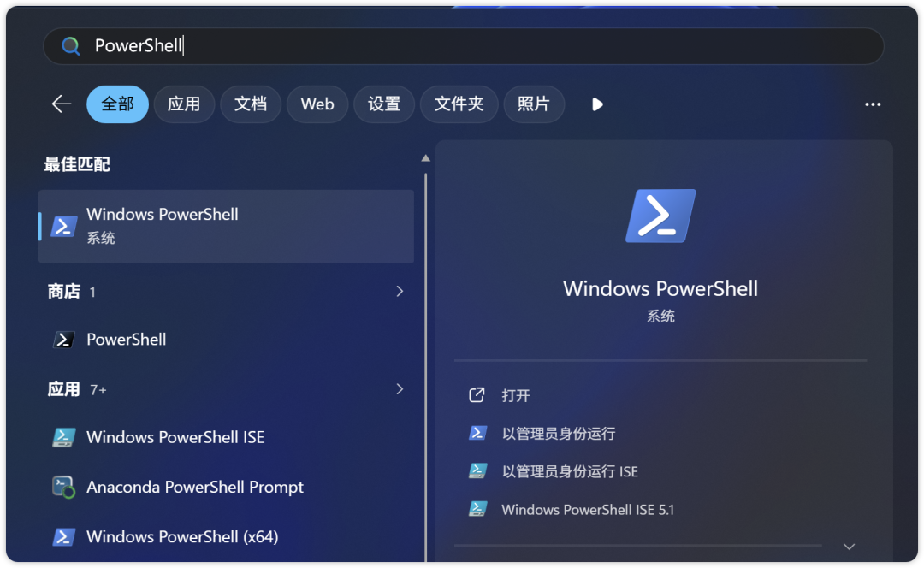The height and width of the screenshot is (568, 924).
Task: Click the Windows PowerShell title in the details pane
Action: [x=660, y=289]
